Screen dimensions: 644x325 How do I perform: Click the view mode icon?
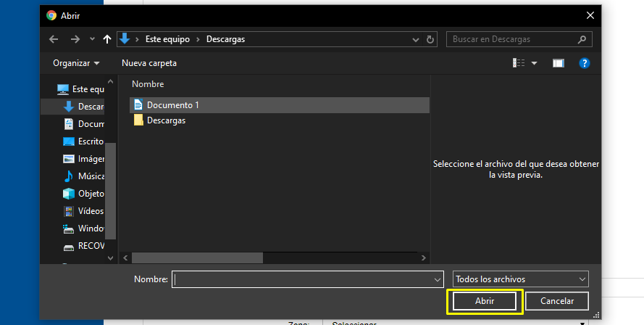[519, 63]
